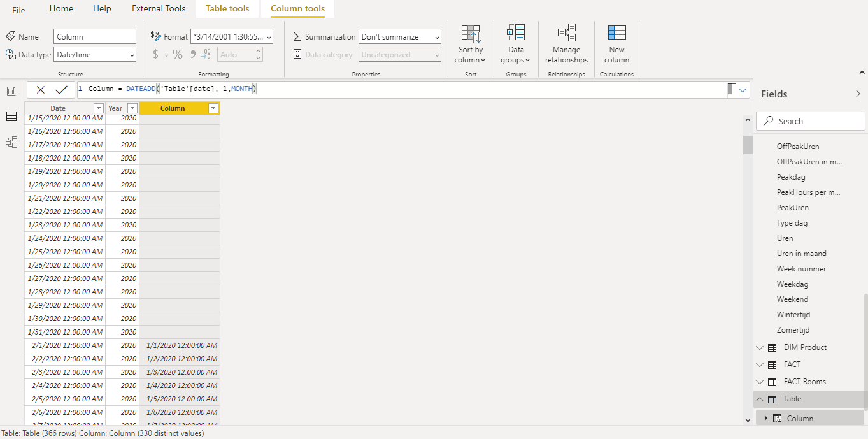The width and height of the screenshot is (868, 439).
Task: Select the Weekdag field
Action: click(x=792, y=284)
